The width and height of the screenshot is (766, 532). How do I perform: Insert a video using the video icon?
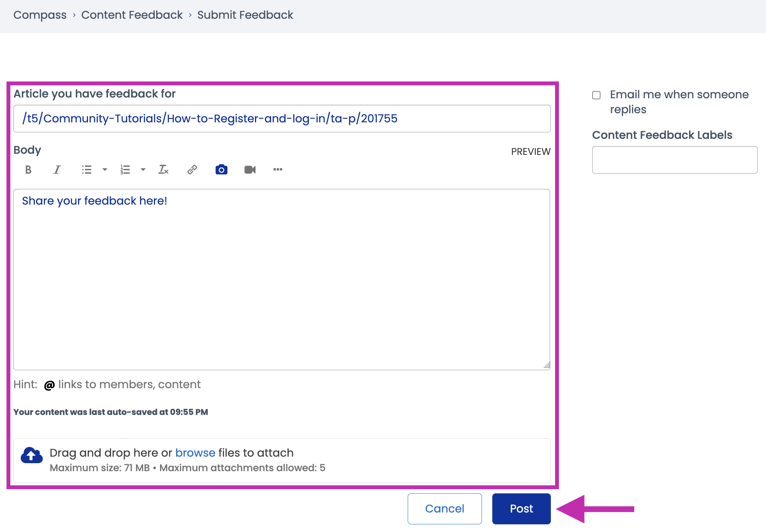pyautogui.click(x=250, y=169)
